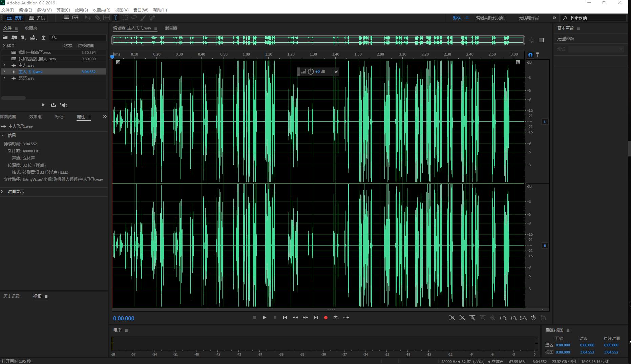Toggle snapping magnet icon on timeline

[x=530, y=55]
